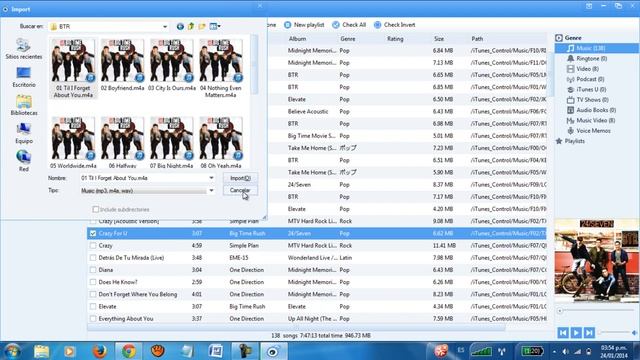Open Bibliotecas location
Screen dimensions: 640x360
(24, 105)
